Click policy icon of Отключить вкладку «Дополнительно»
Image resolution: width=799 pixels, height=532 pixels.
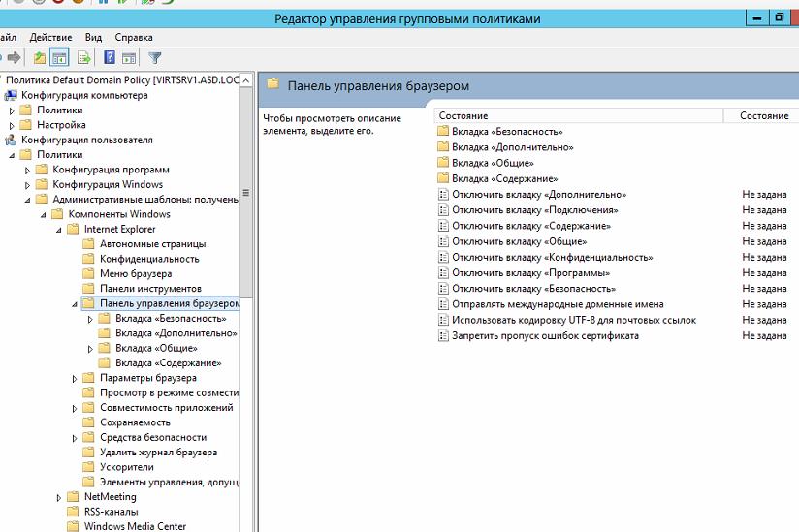(x=443, y=195)
